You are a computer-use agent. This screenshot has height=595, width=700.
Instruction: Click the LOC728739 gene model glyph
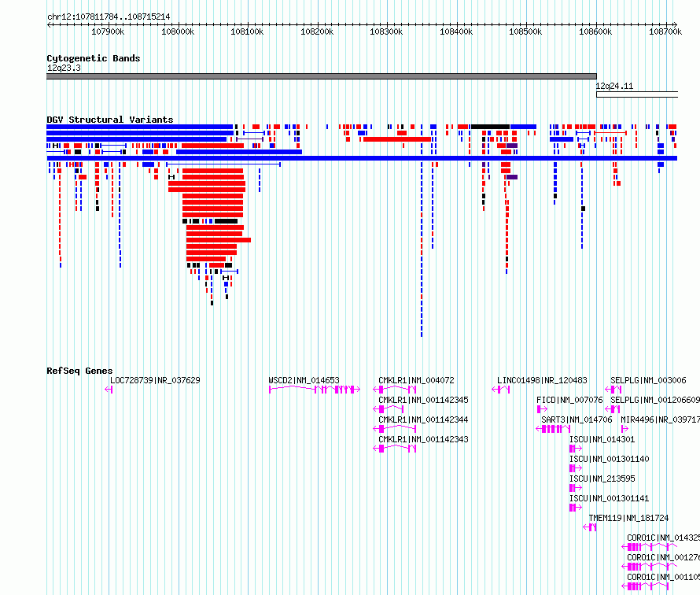pos(109,390)
